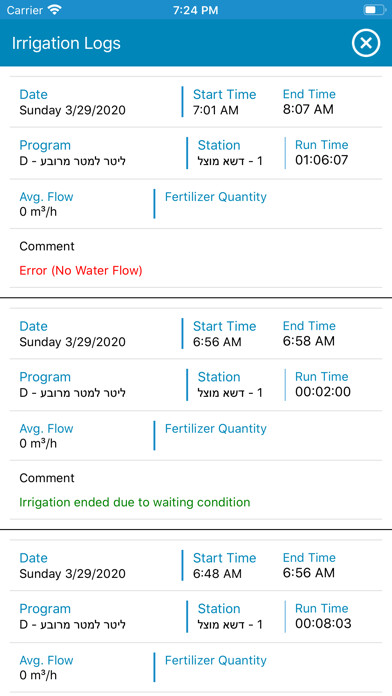
Task: Tap the run time 00:02:00
Action: point(323,392)
